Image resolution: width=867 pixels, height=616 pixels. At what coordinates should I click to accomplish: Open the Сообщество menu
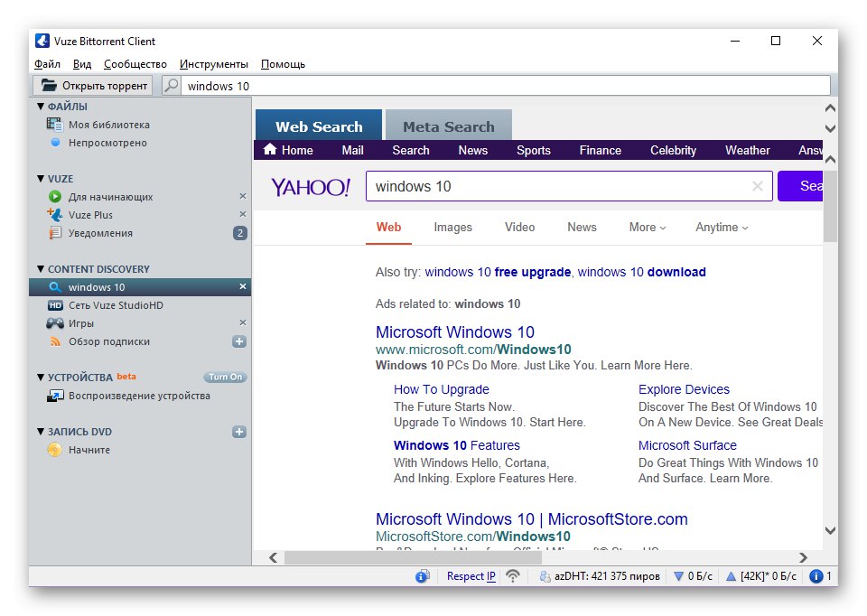pyautogui.click(x=135, y=64)
